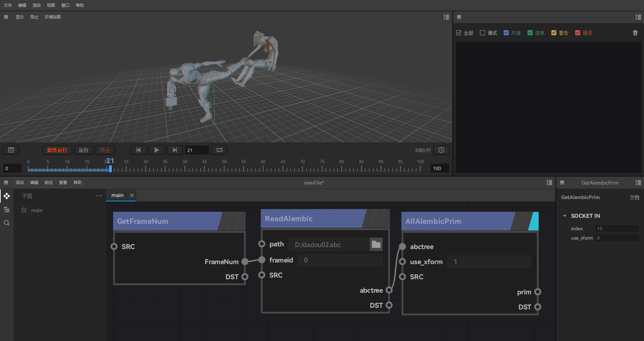The image size is (644, 341).
Task: Open the node tree icon in sidebar
Action: coord(7,209)
